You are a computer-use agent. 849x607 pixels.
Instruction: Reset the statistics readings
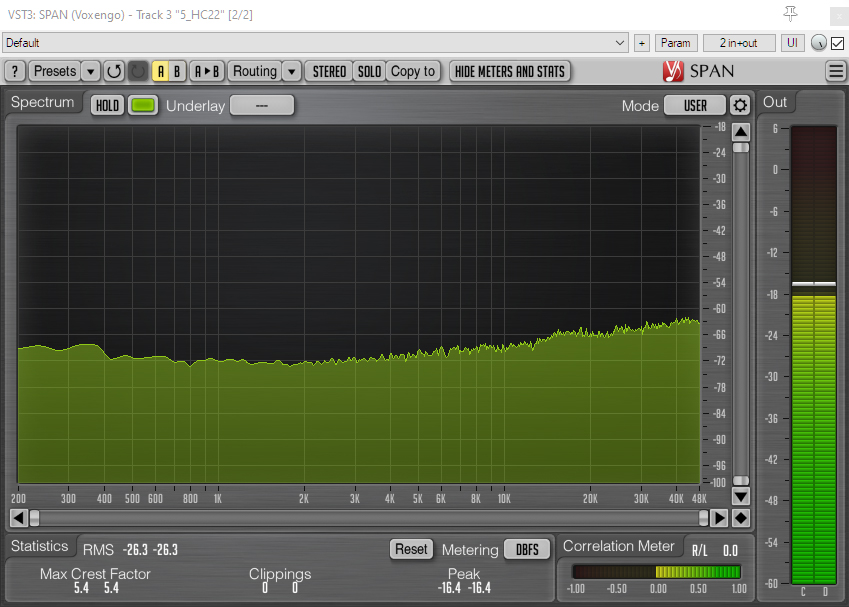coord(411,549)
